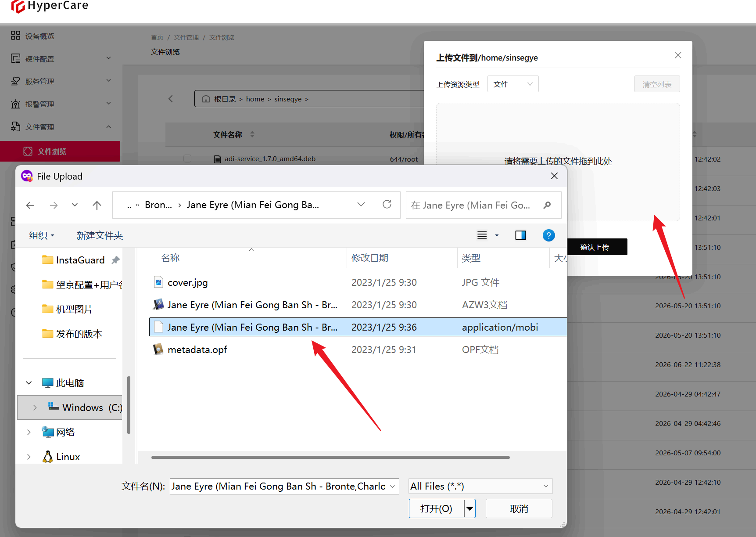Select 此电脑 in navigation pane
756x537 pixels.
click(x=63, y=383)
